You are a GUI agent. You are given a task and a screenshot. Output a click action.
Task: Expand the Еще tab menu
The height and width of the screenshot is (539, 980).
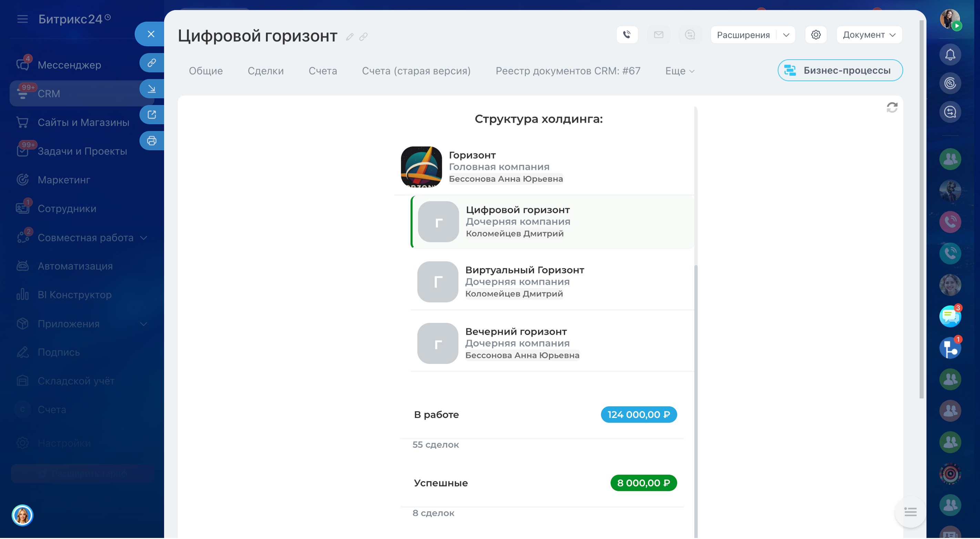click(680, 71)
